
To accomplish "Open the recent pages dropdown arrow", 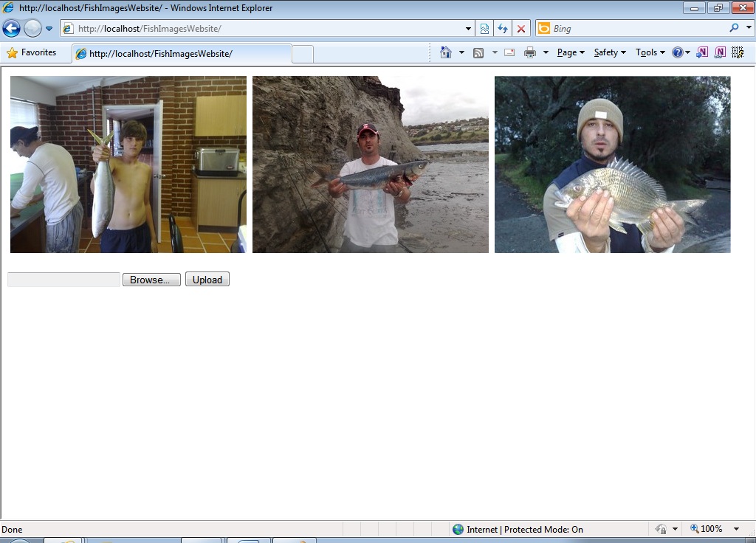I will point(49,29).
